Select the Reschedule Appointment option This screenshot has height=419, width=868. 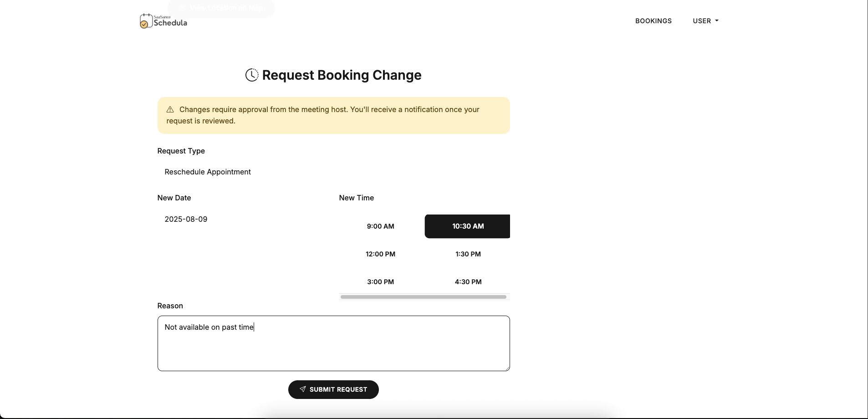coord(208,172)
